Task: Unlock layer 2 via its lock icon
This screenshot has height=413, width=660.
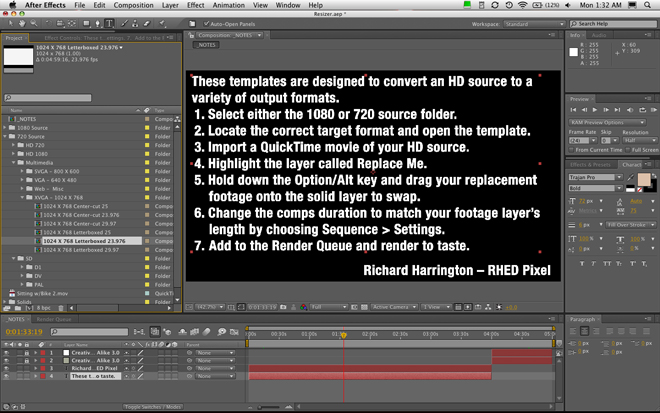Action: point(27,361)
